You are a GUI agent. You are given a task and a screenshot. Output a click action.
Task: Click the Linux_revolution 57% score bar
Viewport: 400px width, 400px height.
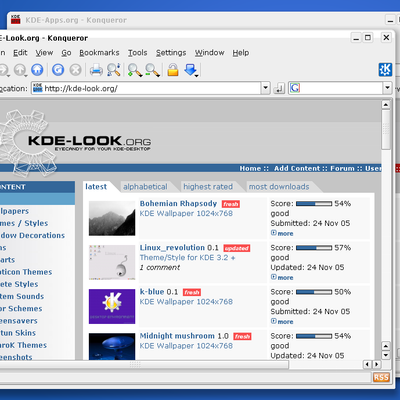pyautogui.click(x=314, y=248)
